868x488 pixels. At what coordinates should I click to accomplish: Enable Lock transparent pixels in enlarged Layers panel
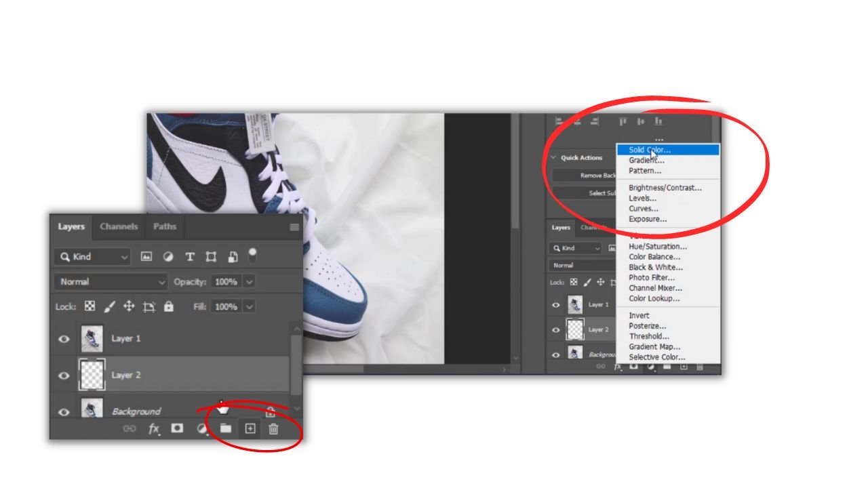coord(90,306)
